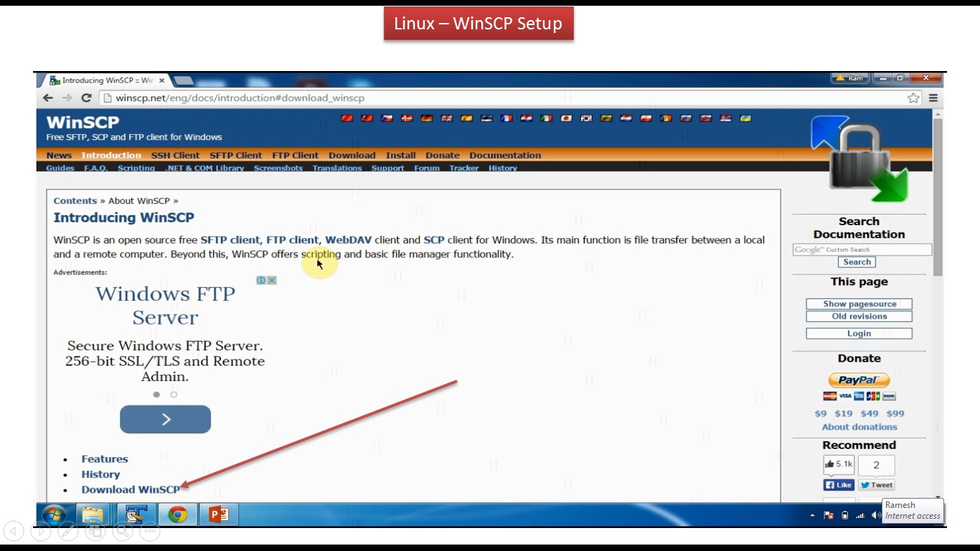The width and height of the screenshot is (980, 551).
Task: Go to the Screenshots submenu link
Action: click(278, 168)
